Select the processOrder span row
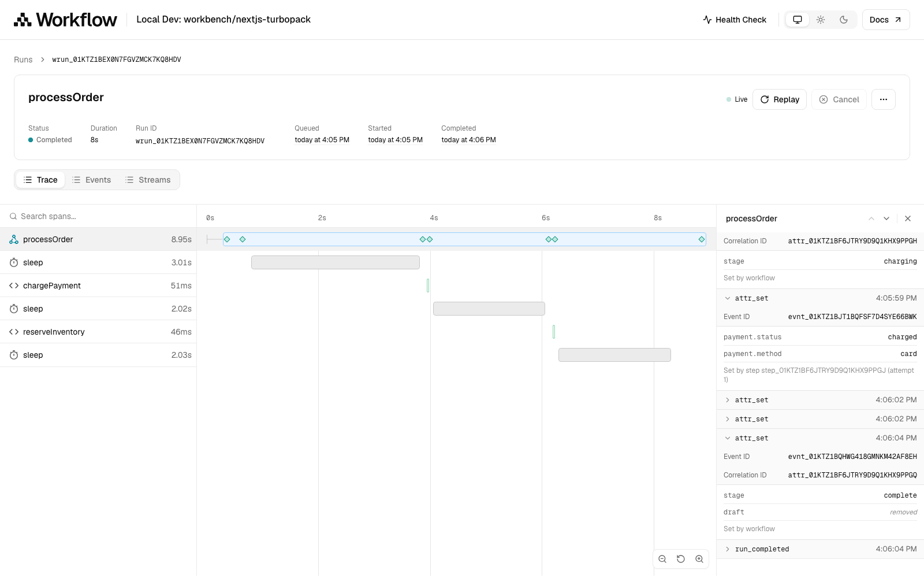The image size is (924, 578). pyautogui.click(x=98, y=239)
